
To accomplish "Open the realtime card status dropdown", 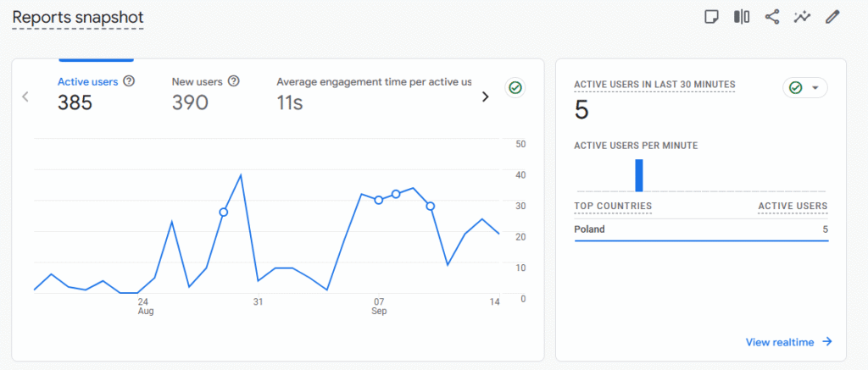I will click(x=804, y=88).
